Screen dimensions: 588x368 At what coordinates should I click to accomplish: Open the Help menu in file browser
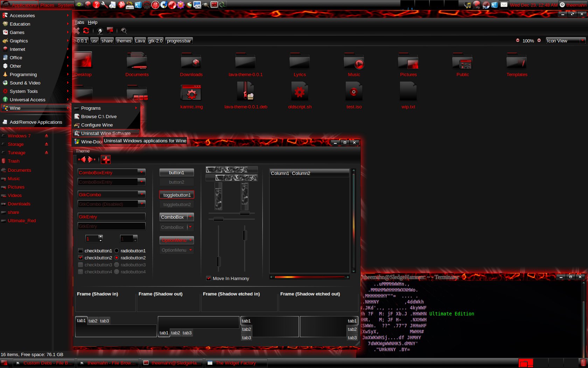[x=92, y=22]
